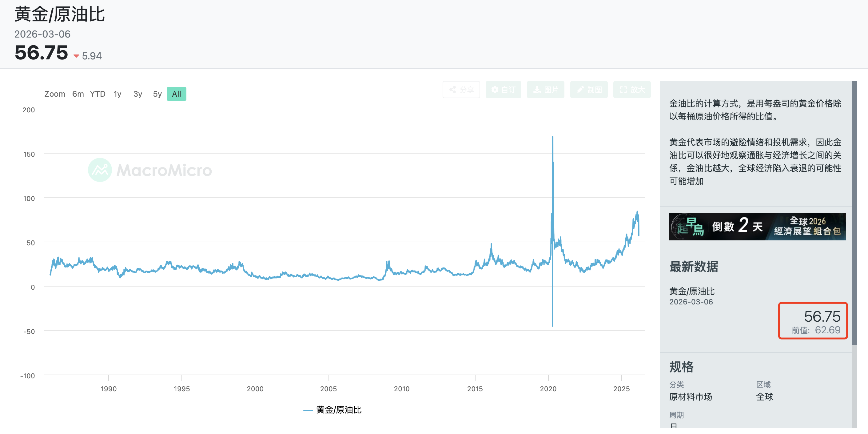Image resolution: width=868 pixels, height=434 pixels.
Task: Switch zoom range to 3y
Action: tap(137, 94)
